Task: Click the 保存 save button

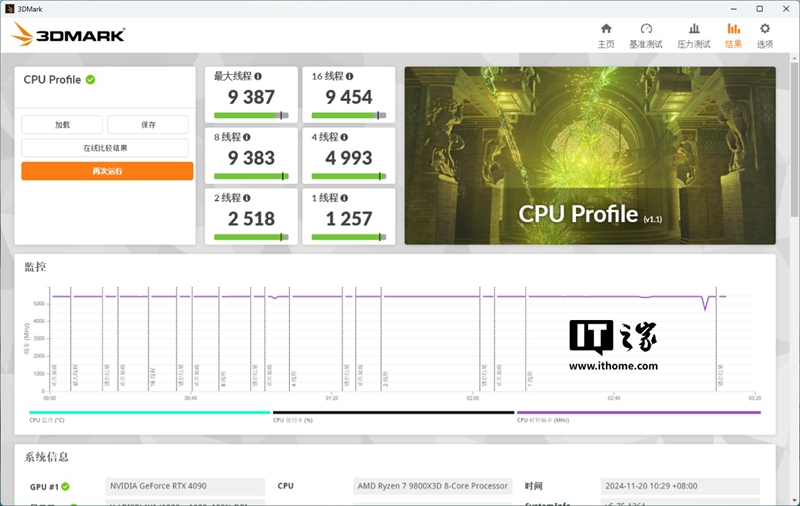Action: pos(148,124)
